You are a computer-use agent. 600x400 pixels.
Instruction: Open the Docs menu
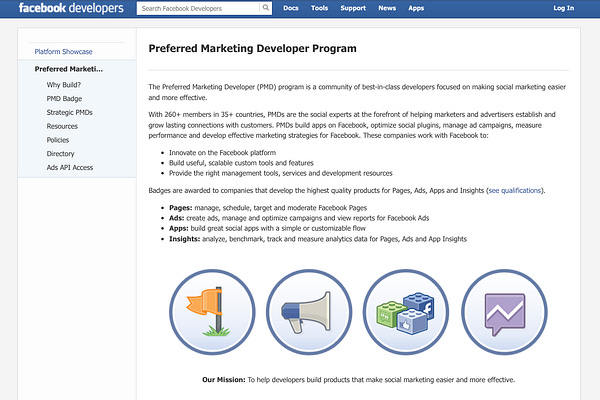click(x=291, y=8)
